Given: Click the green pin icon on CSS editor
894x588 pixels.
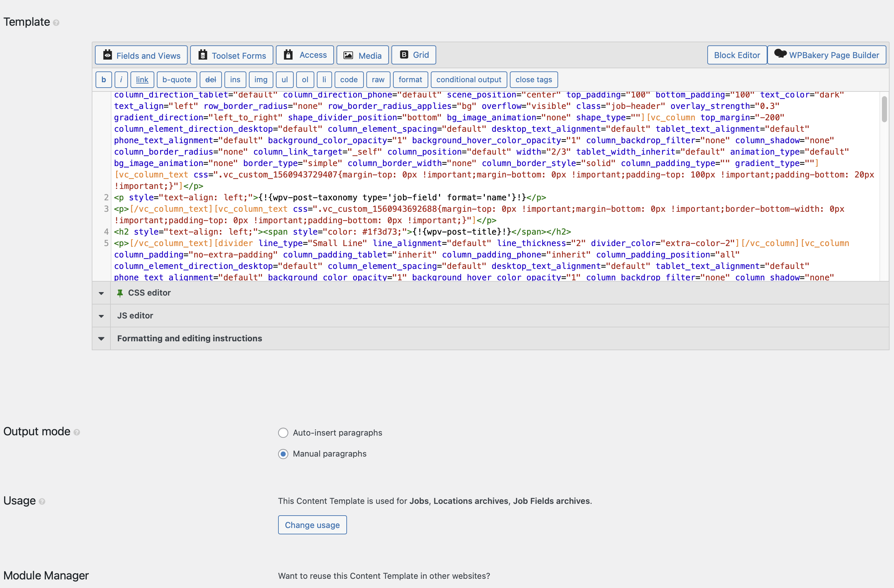Looking at the screenshot, I should tap(120, 293).
